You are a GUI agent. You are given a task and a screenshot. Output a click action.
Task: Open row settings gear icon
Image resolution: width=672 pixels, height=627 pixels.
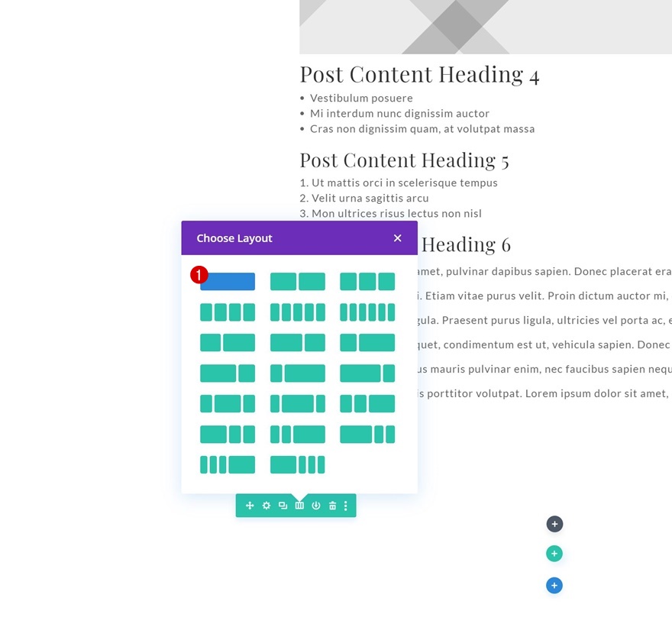tap(267, 506)
